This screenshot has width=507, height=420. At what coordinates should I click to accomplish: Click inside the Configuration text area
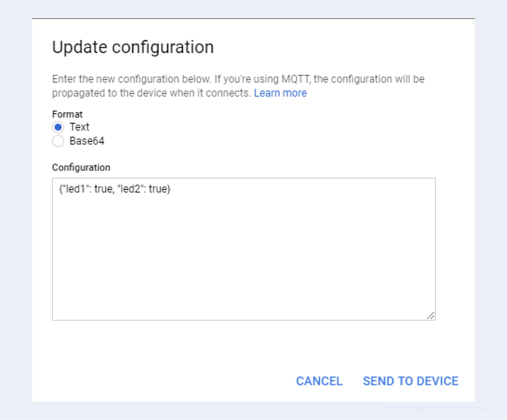(242, 246)
